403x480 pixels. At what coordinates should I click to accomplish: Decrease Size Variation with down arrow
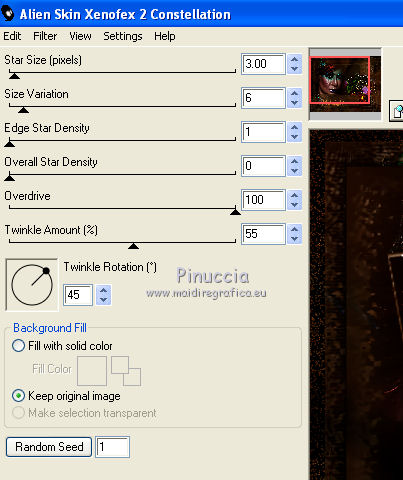point(294,102)
